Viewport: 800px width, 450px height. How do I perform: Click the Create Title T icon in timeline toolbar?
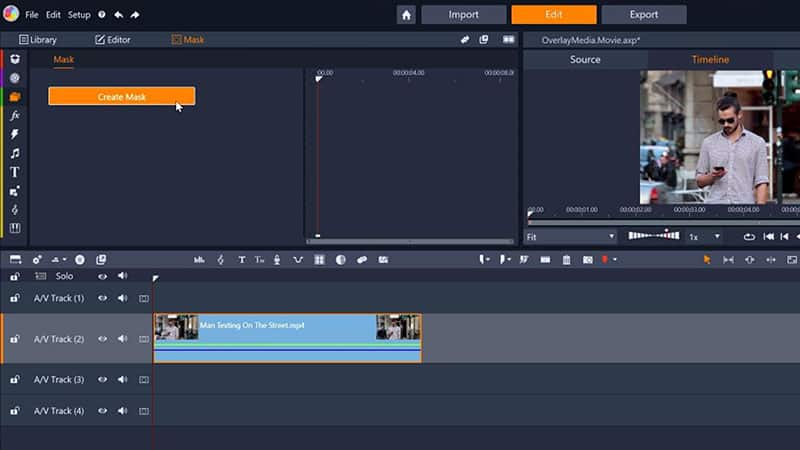point(241,260)
